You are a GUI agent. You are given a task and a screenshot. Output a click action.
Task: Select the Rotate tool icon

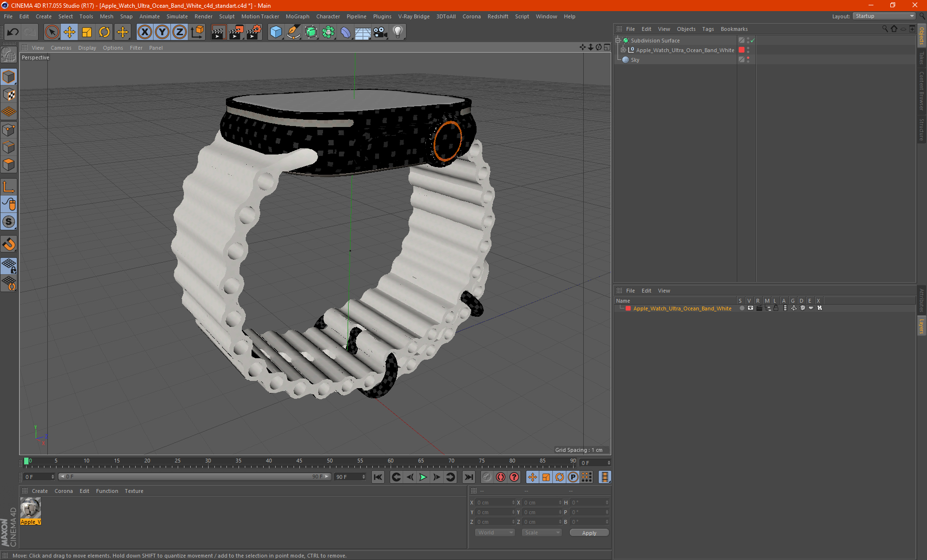104,32
